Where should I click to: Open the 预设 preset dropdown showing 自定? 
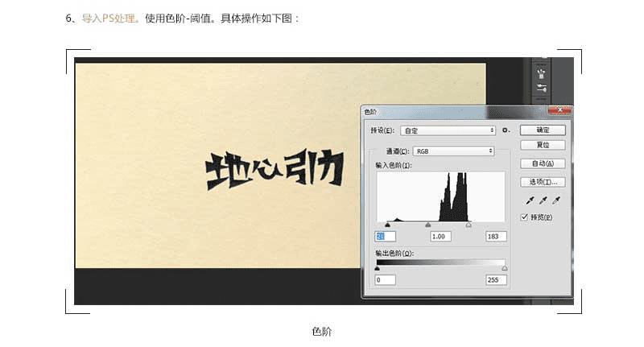pyautogui.click(x=448, y=130)
